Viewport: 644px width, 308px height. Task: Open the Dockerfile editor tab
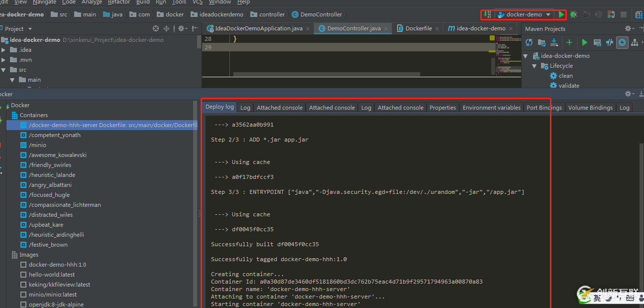(418, 28)
